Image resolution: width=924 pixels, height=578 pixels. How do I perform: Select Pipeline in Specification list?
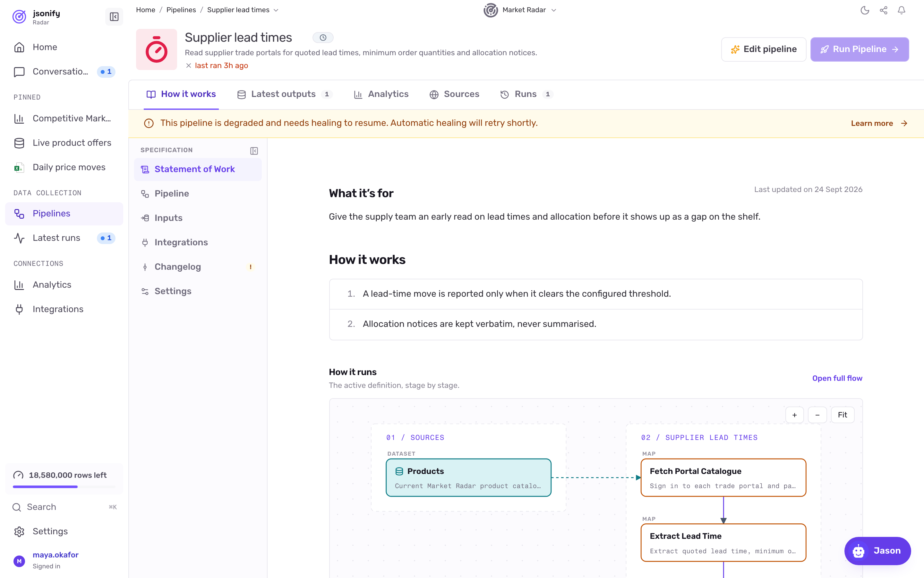(198, 194)
